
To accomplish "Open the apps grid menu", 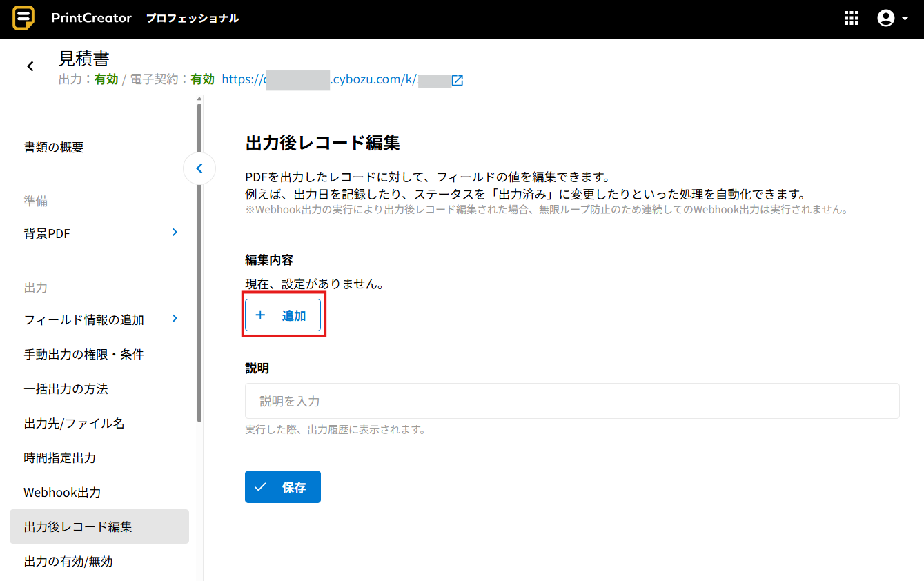I will pyautogui.click(x=852, y=19).
